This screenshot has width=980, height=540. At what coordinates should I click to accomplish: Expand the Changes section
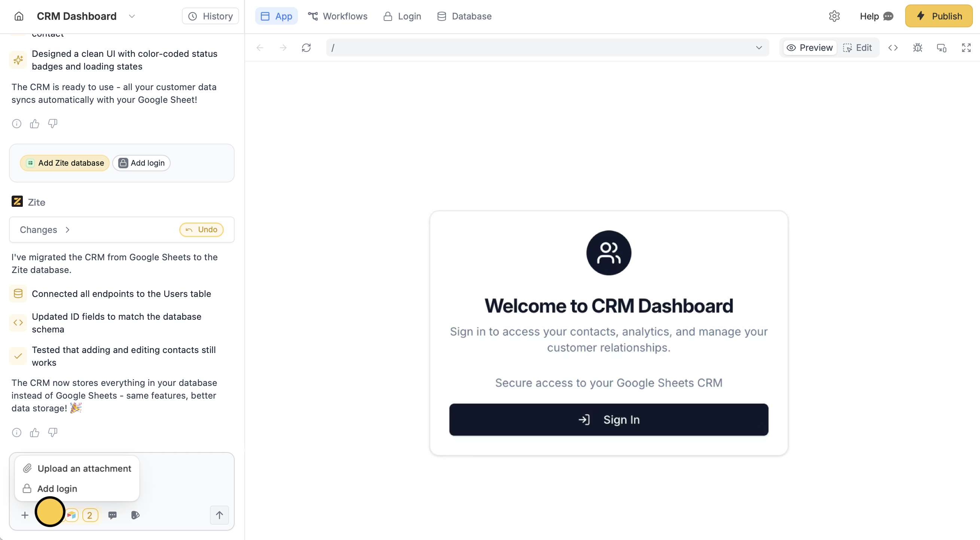tap(45, 230)
